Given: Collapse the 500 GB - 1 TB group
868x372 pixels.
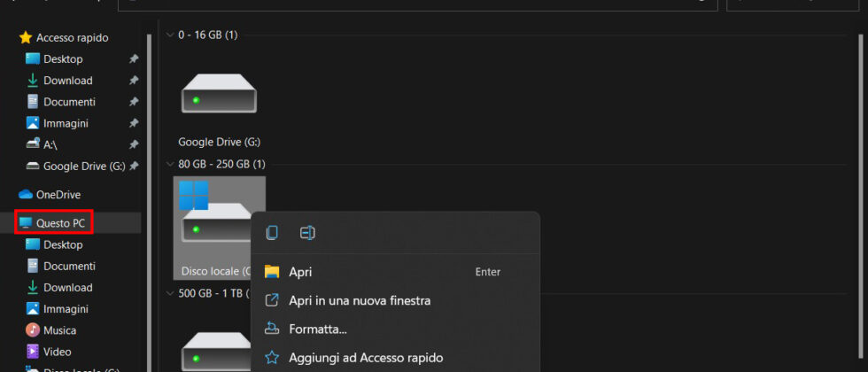Looking at the screenshot, I should 169,293.
